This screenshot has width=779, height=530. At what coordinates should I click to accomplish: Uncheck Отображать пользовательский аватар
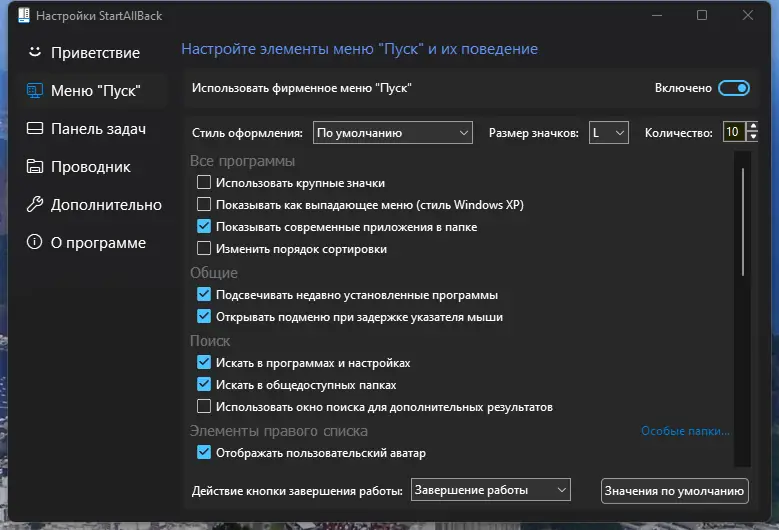pyautogui.click(x=204, y=453)
